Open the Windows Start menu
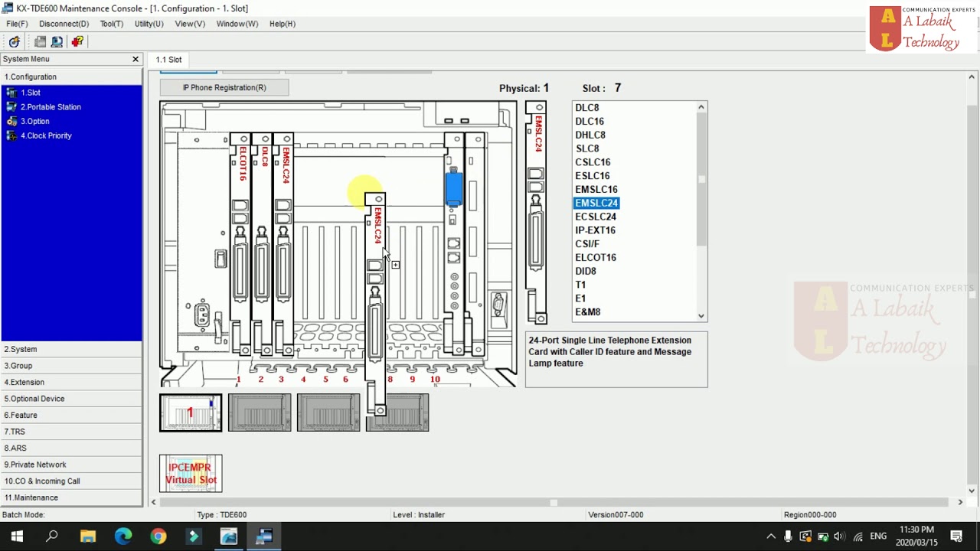Image resolution: width=980 pixels, height=551 pixels. click(x=17, y=536)
